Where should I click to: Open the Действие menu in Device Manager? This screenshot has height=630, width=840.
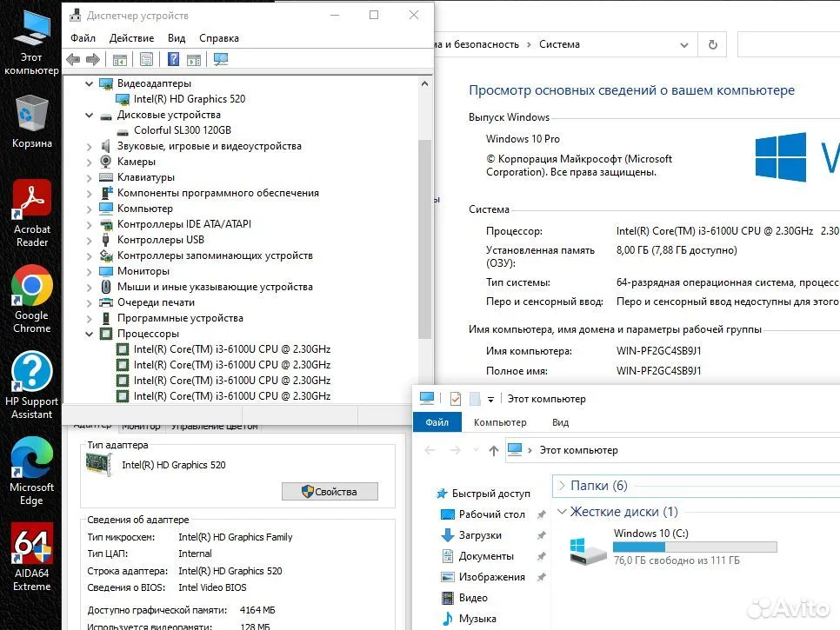(132, 38)
